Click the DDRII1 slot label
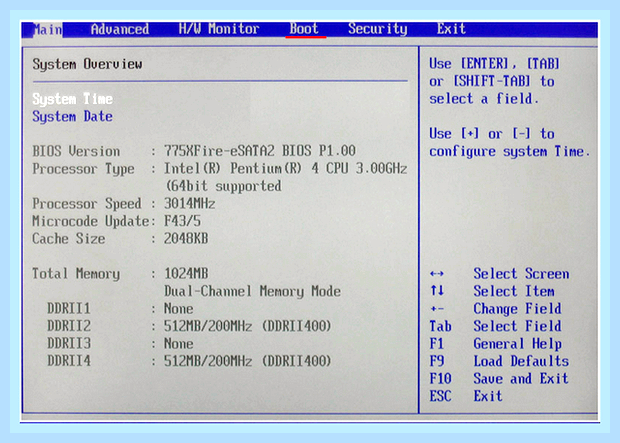The width and height of the screenshot is (620, 443). (69, 309)
